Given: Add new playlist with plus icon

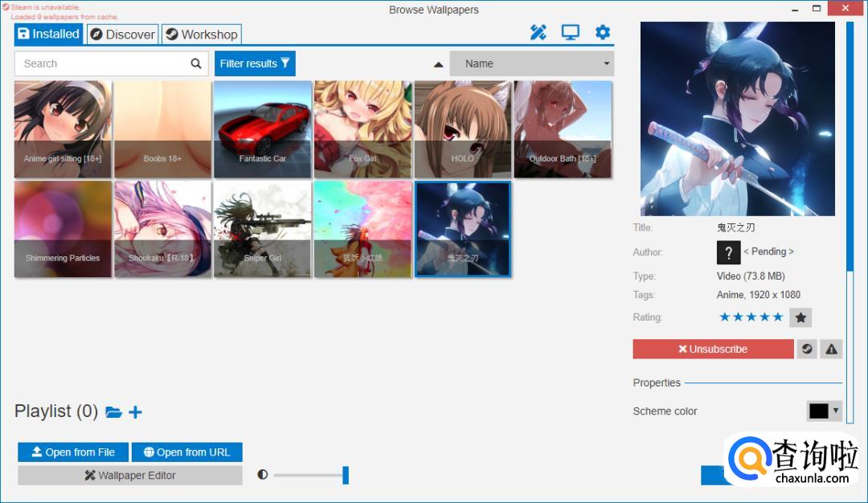Looking at the screenshot, I should [136, 412].
